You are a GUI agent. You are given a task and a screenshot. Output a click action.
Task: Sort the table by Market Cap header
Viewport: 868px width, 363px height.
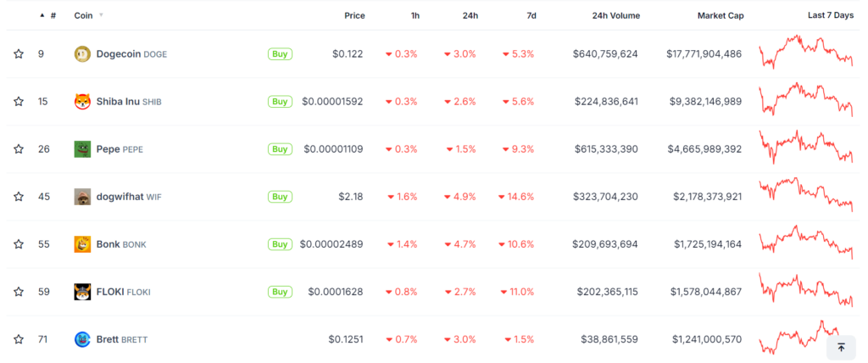tap(721, 15)
